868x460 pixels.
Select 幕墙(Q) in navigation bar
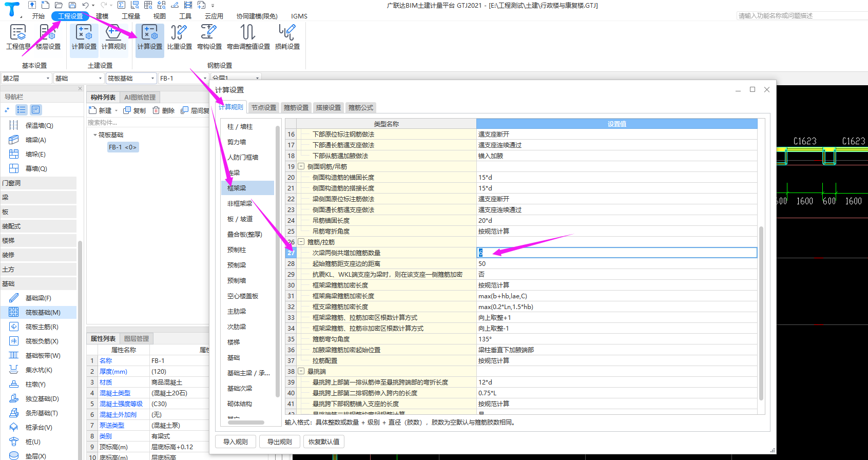point(36,168)
